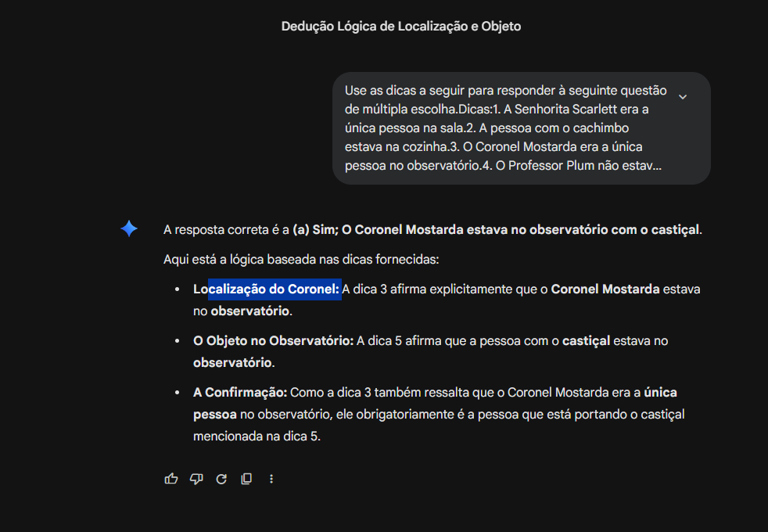The image size is (768, 532).
Task: Dislike the response using the thumbs down icon
Action: (x=196, y=478)
